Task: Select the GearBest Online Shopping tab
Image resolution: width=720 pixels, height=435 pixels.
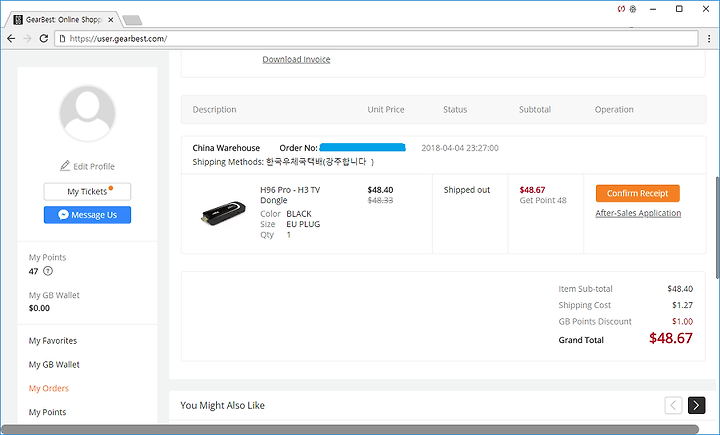Action: tap(63, 20)
